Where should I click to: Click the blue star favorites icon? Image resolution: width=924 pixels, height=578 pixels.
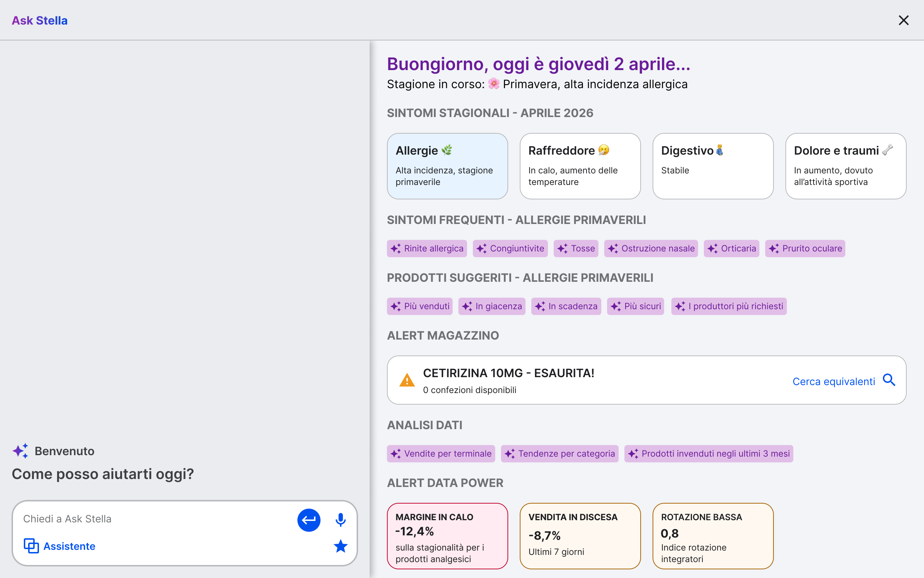pos(340,546)
